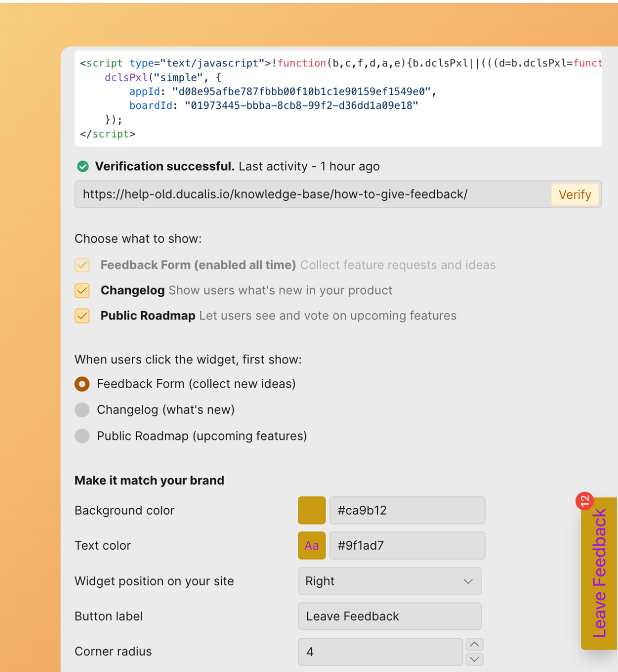Edit the #9f1ad7 text color hex field
618x672 pixels.
tap(407, 545)
